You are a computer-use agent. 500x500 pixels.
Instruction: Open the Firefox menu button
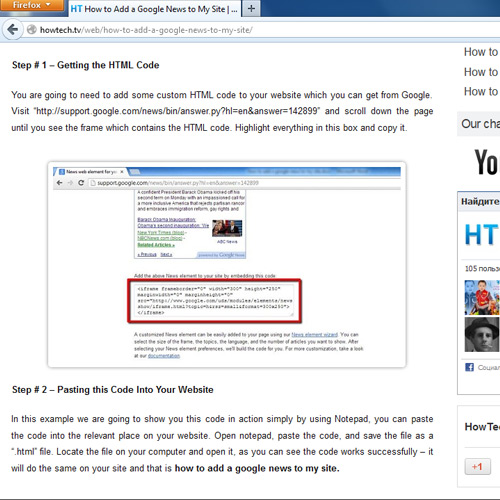click(x=32, y=6)
